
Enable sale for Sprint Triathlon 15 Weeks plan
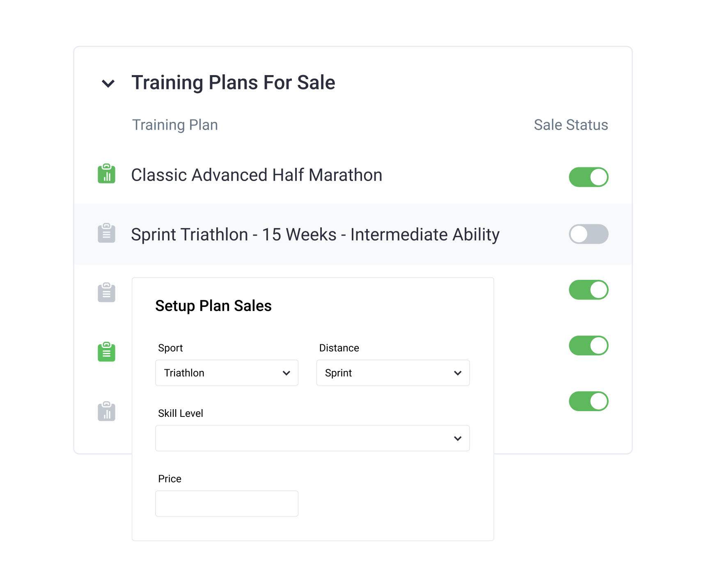[588, 234]
